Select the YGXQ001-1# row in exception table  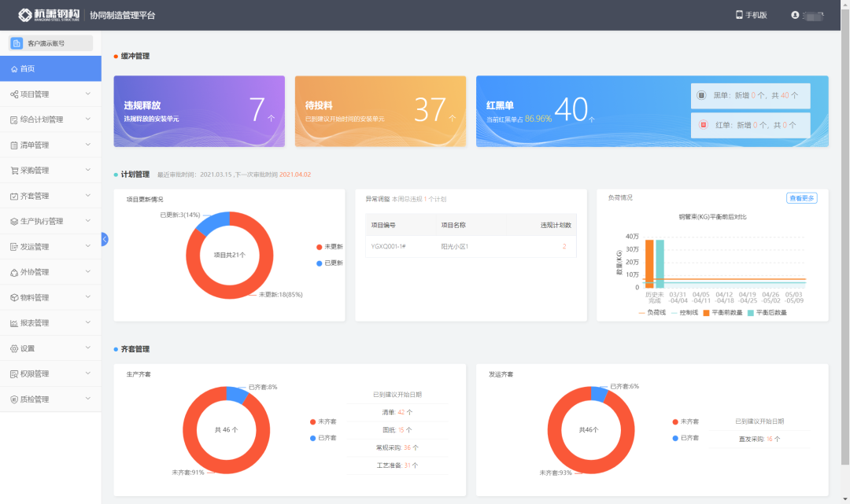471,246
